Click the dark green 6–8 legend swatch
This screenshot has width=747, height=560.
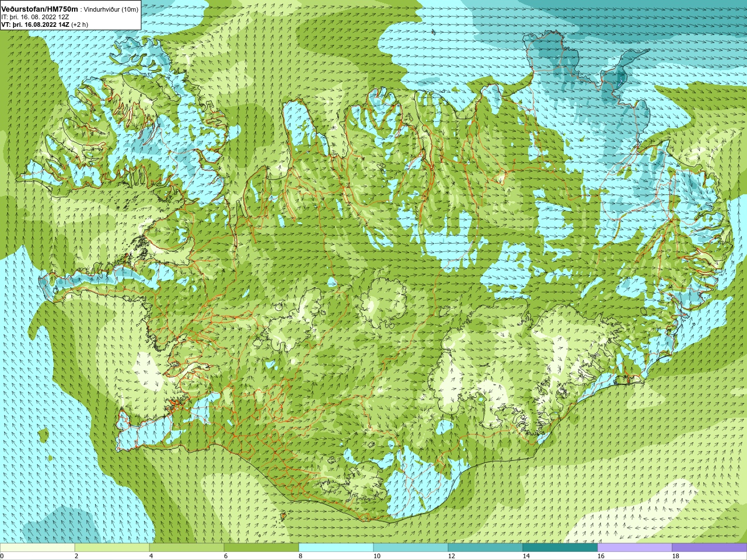261,548
